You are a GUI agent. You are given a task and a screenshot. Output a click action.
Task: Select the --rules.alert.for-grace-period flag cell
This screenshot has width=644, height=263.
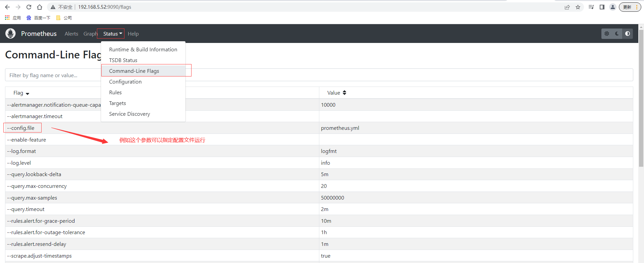[x=162, y=221]
